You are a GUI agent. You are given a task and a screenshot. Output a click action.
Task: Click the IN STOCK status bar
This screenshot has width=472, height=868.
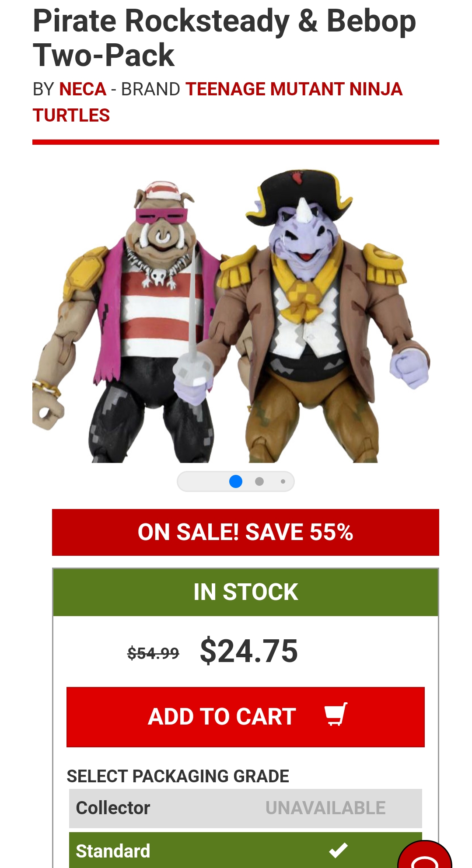[x=245, y=592]
